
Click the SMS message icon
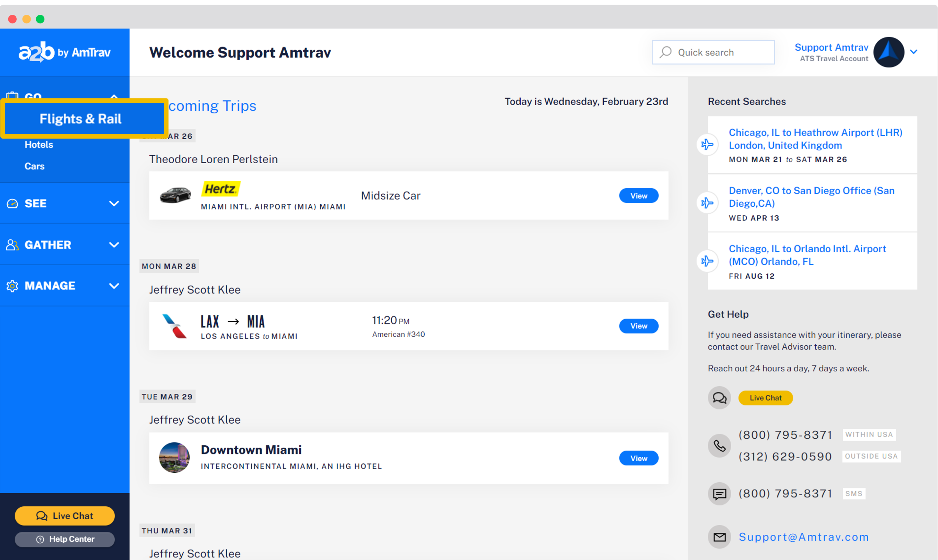[719, 494]
